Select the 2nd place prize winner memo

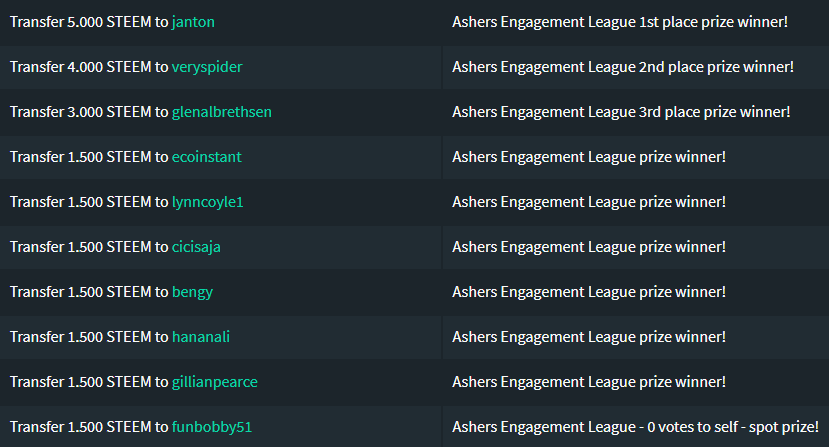click(x=623, y=67)
